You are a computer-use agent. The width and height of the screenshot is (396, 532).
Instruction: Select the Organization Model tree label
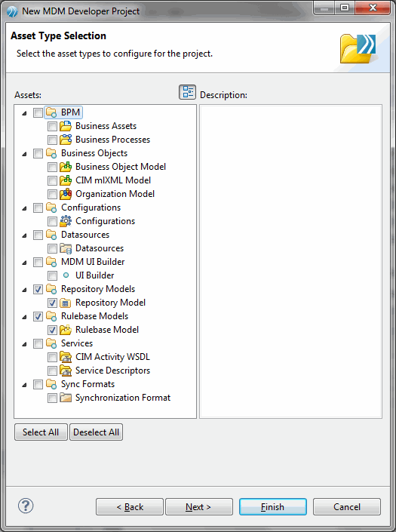[115, 194]
